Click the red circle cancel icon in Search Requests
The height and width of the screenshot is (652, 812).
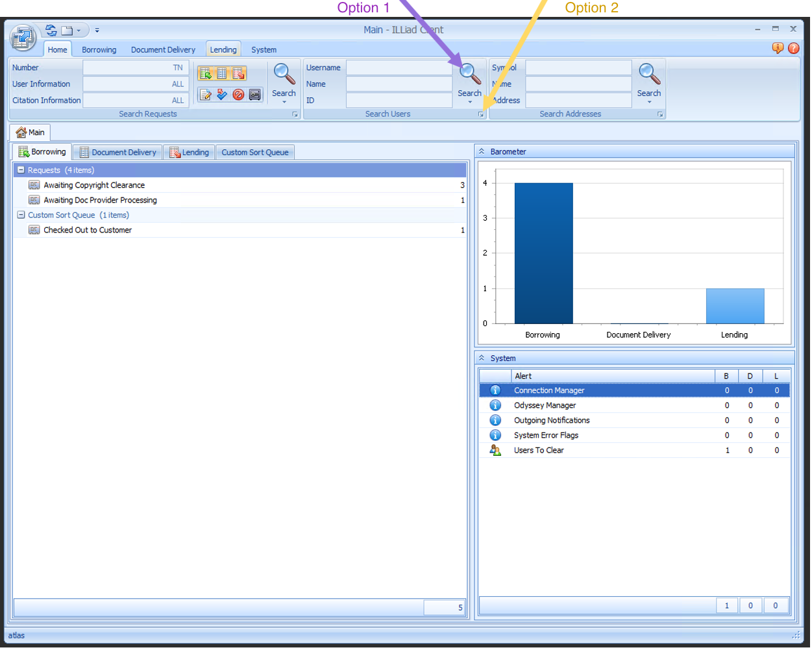pyautogui.click(x=238, y=95)
